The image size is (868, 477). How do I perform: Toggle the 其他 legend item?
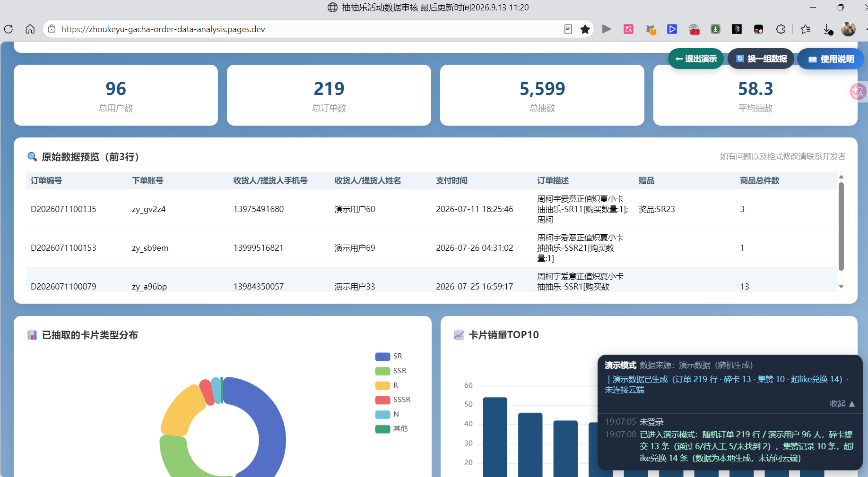pos(391,429)
